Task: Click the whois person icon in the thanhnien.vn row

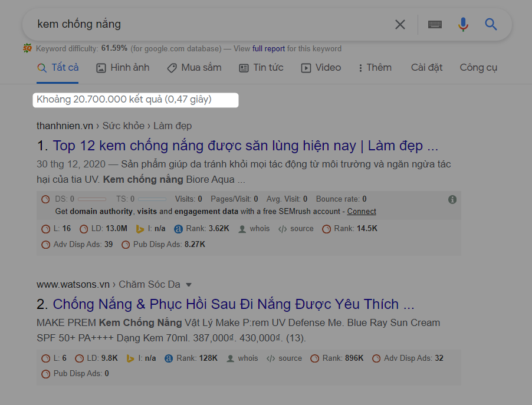Action: click(x=242, y=229)
